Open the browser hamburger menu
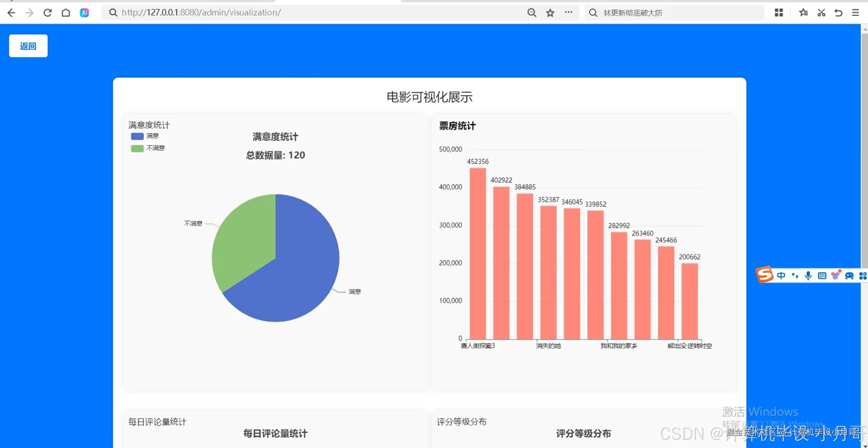This screenshot has width=868, height=448. pyautogui.click(x=856, y=13)
